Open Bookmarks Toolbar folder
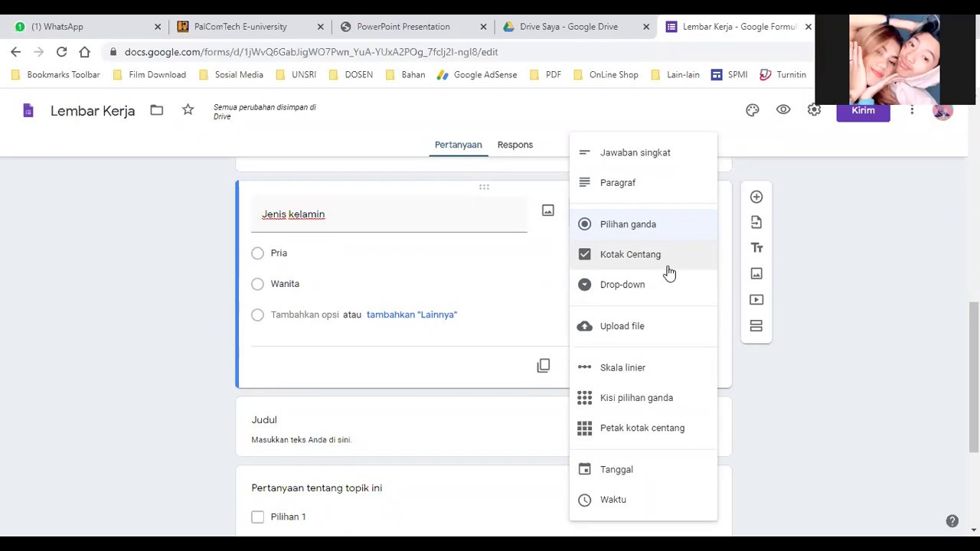 [x=55, y=75]
